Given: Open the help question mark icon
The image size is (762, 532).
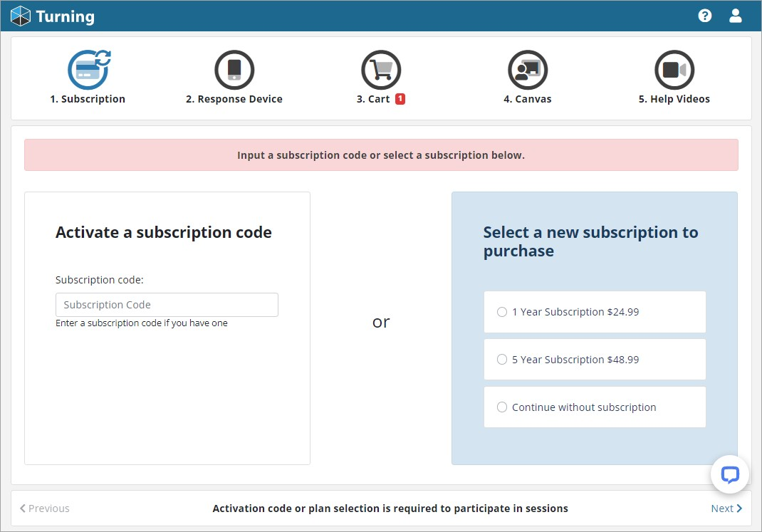Looking at the screenshot, I should pyautogui.click(x=704, y=16).
